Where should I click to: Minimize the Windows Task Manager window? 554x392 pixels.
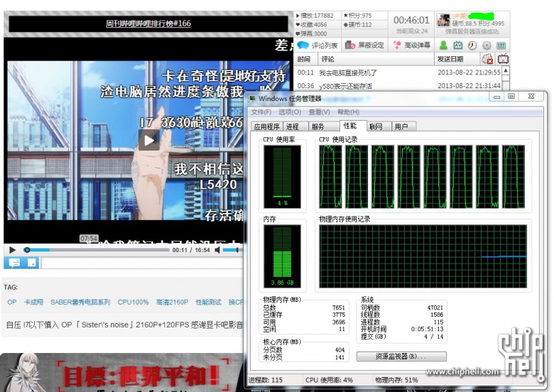click(496, 97)
